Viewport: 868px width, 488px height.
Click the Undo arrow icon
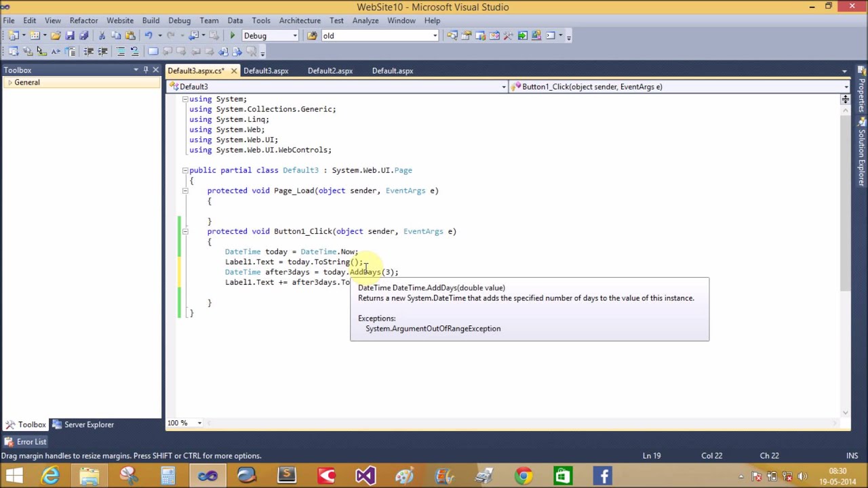pyautogui.click(x=149, y=35)
